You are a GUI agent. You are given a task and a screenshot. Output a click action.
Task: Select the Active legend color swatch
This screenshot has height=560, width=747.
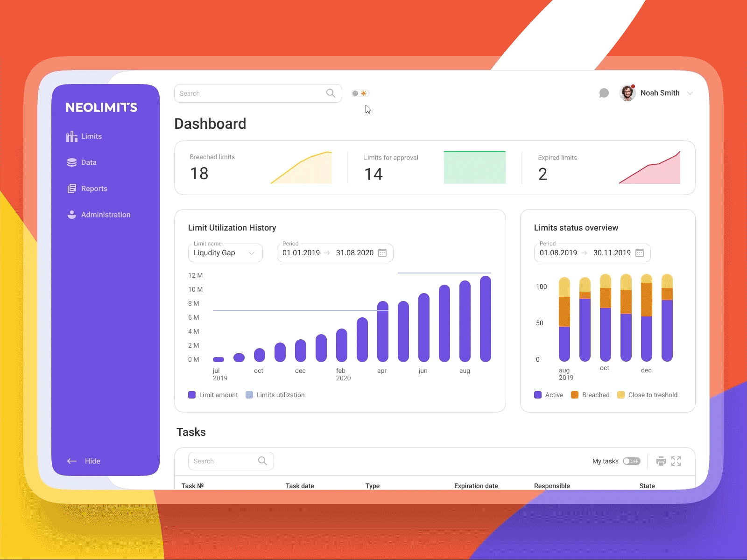pos(537,395)
